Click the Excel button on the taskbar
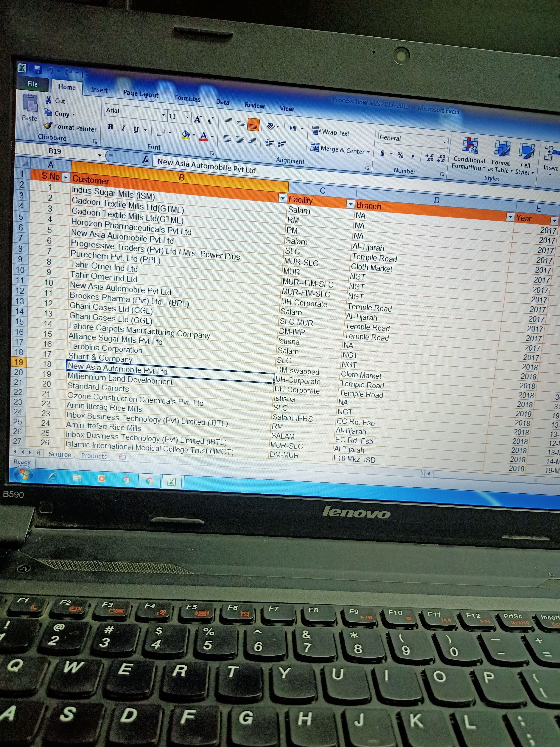The height and width of the screenshot is (747, 560). click(172, 482)
